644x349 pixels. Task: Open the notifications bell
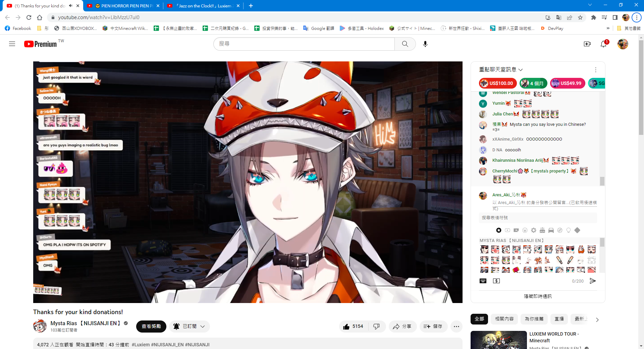point(603,44)
